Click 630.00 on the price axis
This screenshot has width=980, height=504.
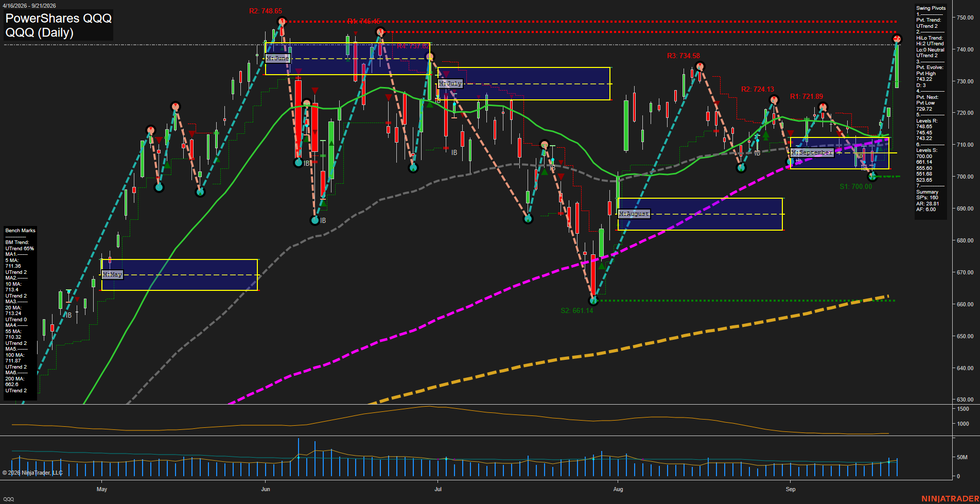[965, 399]
